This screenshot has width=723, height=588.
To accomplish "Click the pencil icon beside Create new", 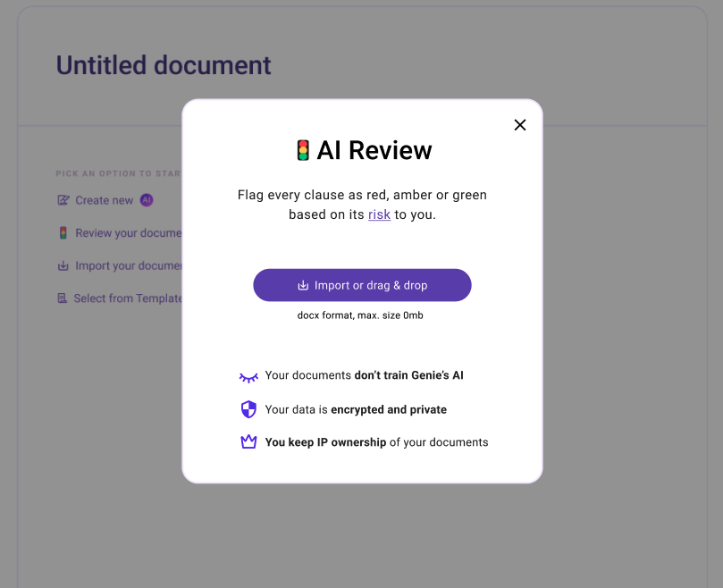I will tap(63, 200).
